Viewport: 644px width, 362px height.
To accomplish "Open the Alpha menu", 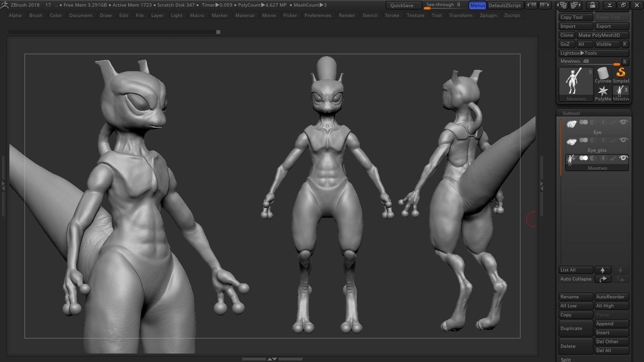I will (x=15, y=15).
